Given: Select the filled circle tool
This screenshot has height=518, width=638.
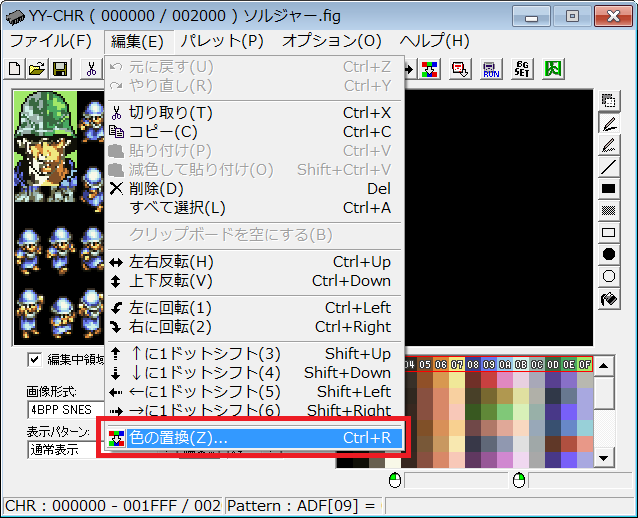Looking at the screenshot, I should (x=609, y=254).
